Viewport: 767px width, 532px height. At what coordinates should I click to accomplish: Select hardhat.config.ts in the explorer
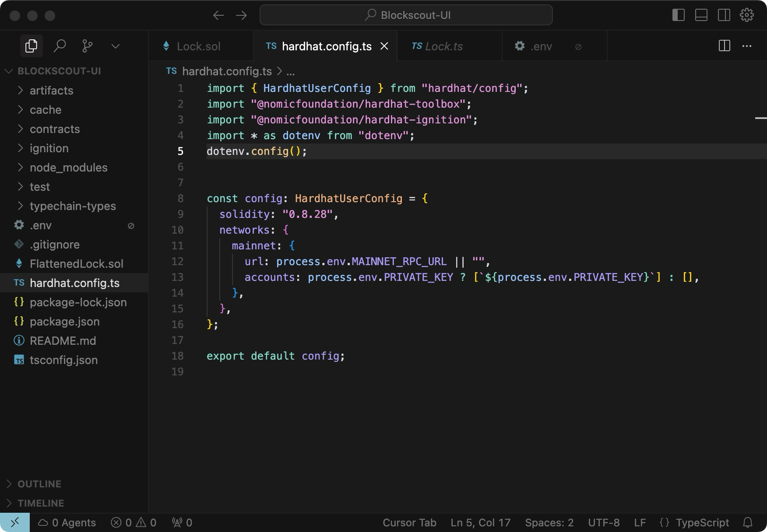click(x=74, y=283)
